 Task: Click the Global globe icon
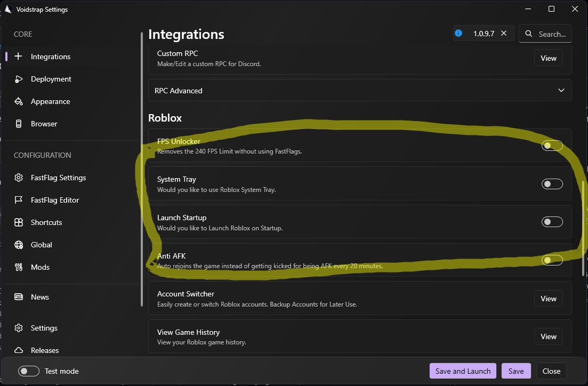[18, 245]
